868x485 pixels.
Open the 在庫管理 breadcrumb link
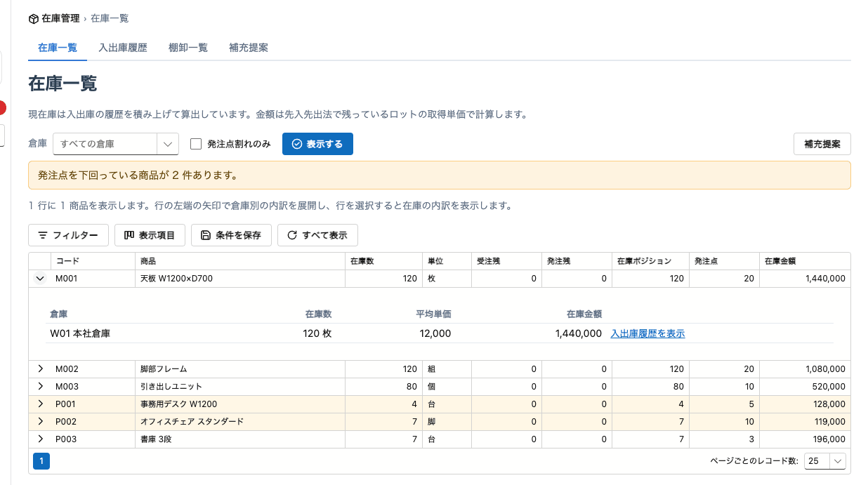[x=60, y=18]
